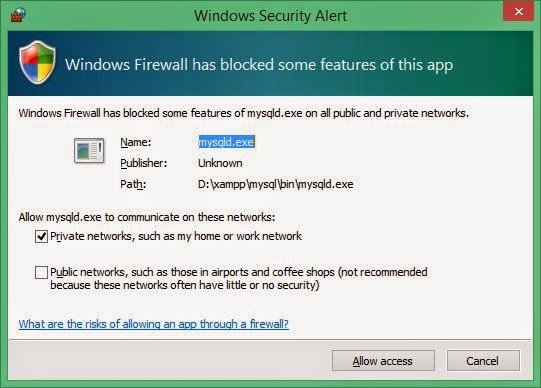Click the blocked features banner heading
The width and height of the screenshot is (541, 388).
tap(259, 65)
